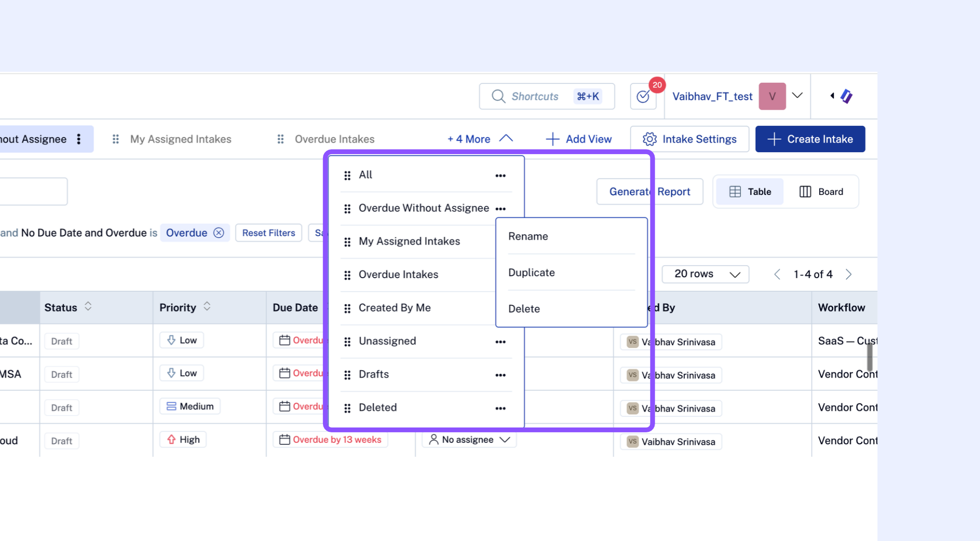The height and width of the screenshot is (541, 980).
Task: Click the Overdue by 13 weeks due date
Action: [330, 440]
